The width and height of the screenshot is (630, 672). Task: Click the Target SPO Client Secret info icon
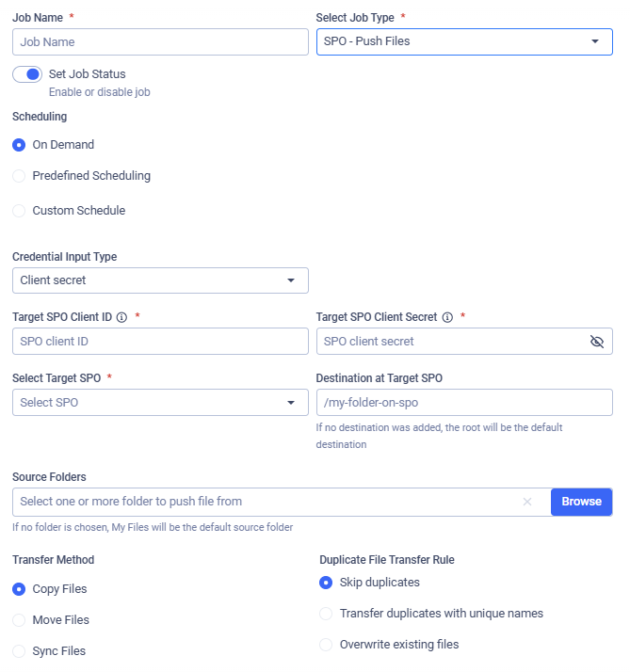[x=447, y=317]
